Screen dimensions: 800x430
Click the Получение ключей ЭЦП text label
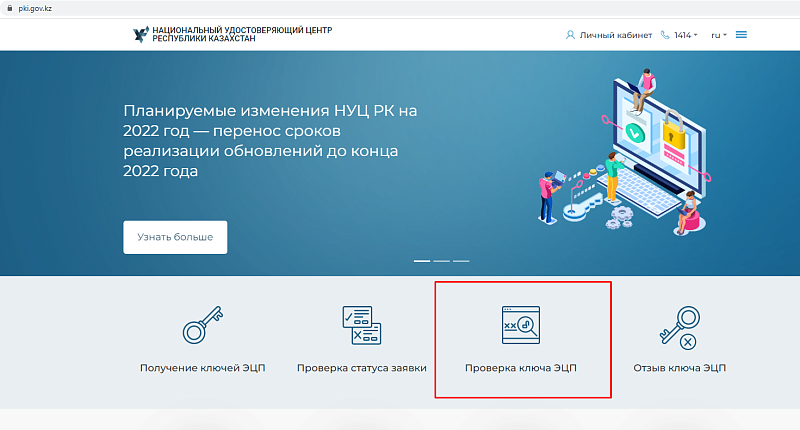click(x=201, y=368)
